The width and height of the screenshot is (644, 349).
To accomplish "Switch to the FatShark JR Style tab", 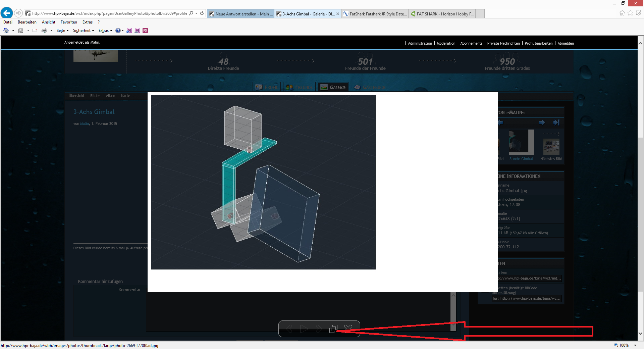I will click(x=375, y=14).
